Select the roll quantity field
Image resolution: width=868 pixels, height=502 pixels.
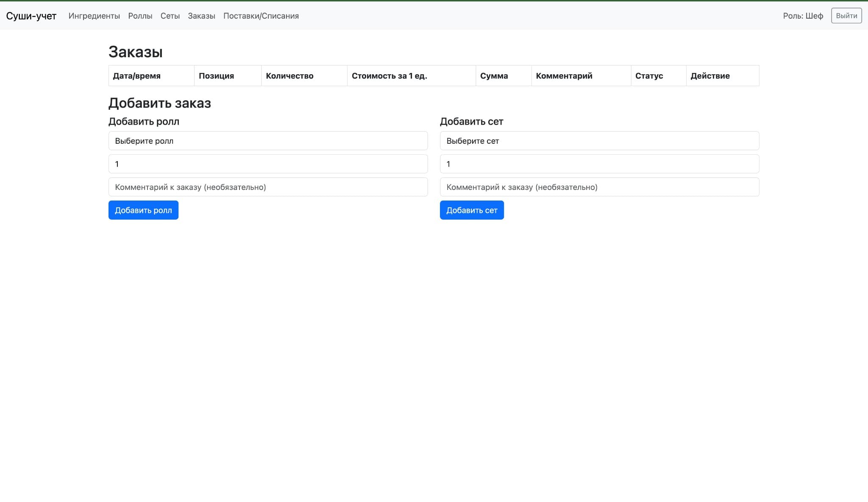point(268,164)
